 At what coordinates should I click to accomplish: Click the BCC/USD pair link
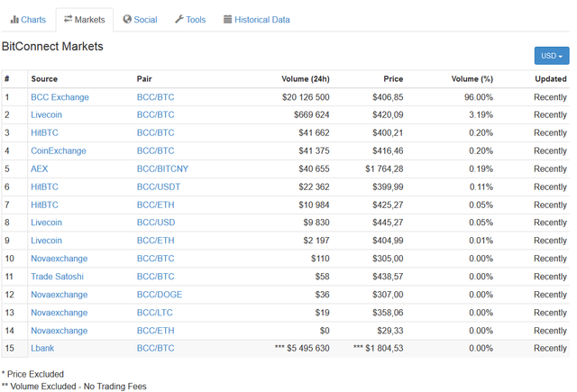156,223
